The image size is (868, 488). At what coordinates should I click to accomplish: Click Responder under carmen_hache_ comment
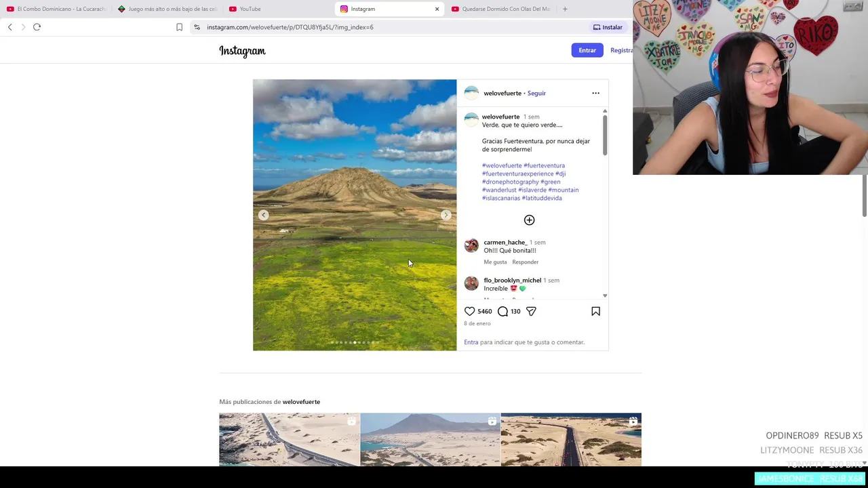click(526, 262)
